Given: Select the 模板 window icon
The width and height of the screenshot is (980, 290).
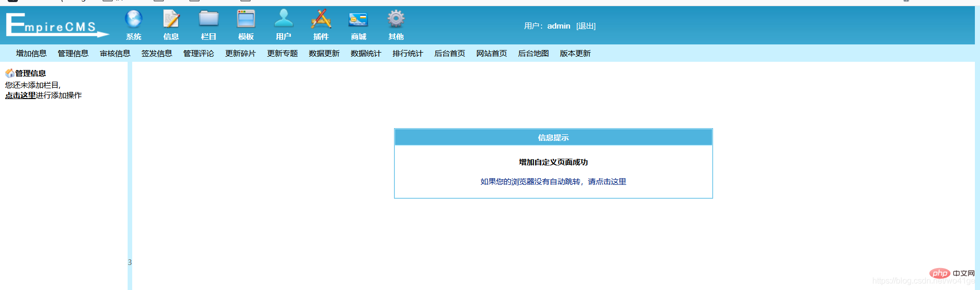Looking at the screenshot, I should point(246,19).
